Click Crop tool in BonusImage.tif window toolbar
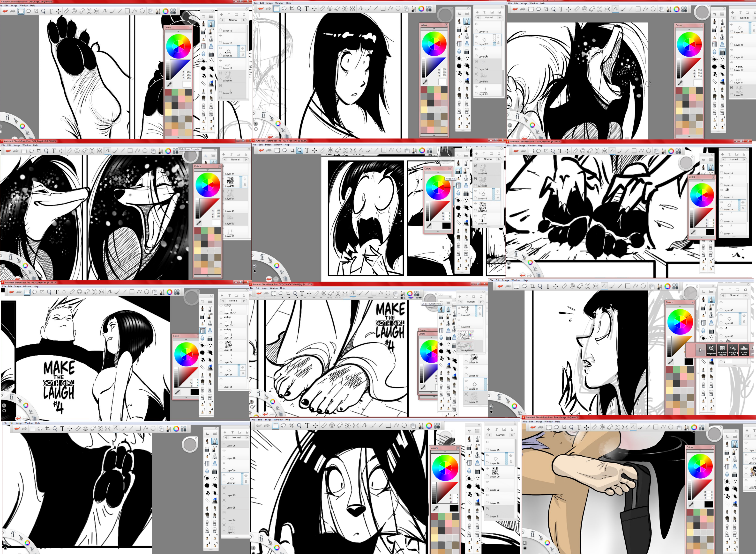Image resolution: width=756 pixels, height=554 pixels. [x=564, y=427]
